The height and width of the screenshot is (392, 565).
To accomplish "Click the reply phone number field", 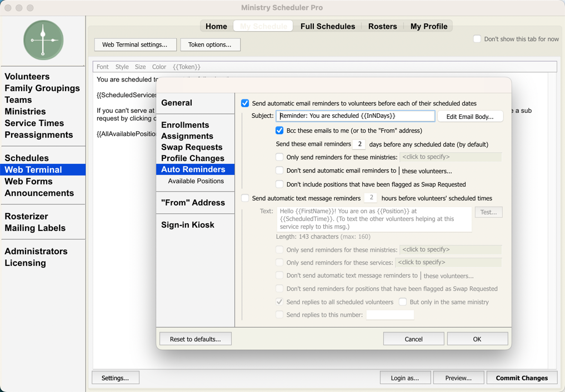I will (x=390, y=315).
